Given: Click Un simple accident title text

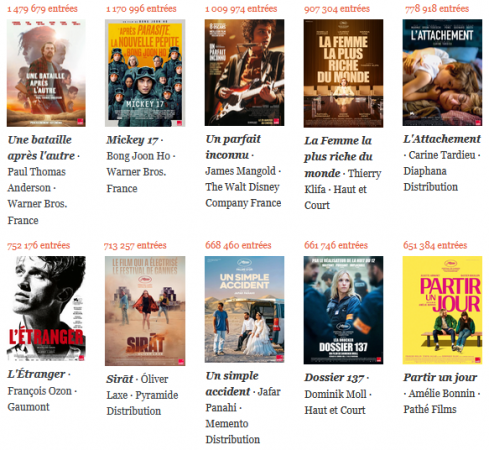Looking at the screenshot, I should [232, 384].
